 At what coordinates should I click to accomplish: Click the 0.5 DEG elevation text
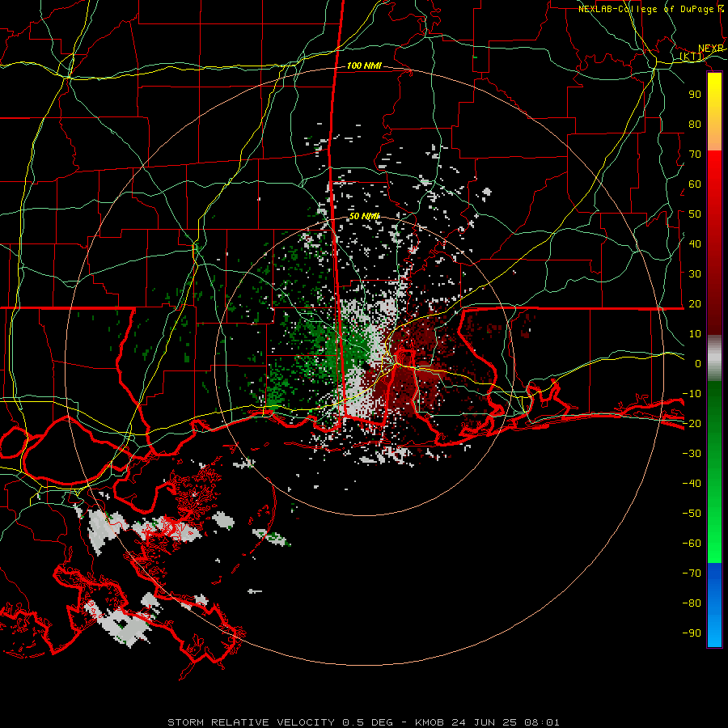click(368, 722)
